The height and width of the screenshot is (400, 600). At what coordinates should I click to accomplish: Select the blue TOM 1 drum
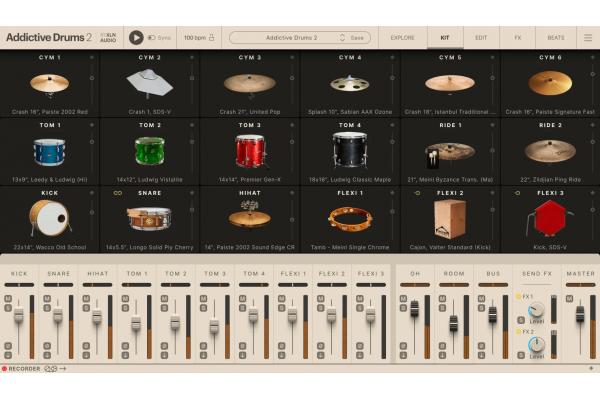point(49,152)
